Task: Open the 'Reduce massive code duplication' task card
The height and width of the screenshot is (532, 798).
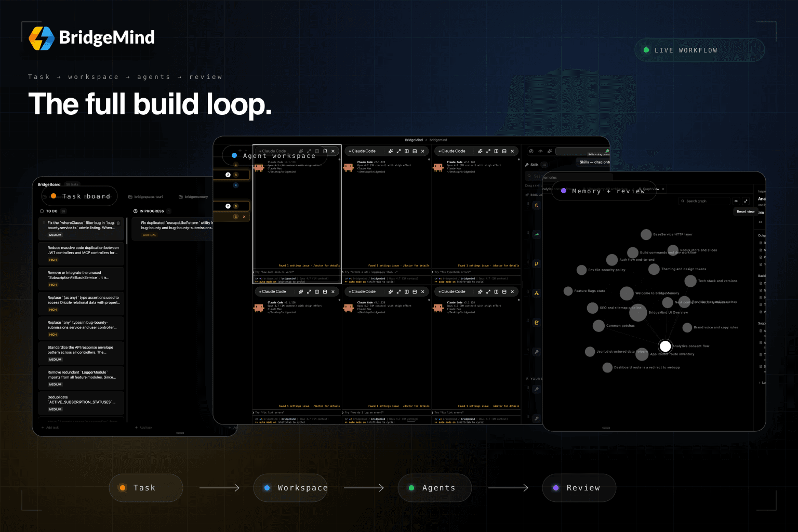Action: [x=82, y=252]
